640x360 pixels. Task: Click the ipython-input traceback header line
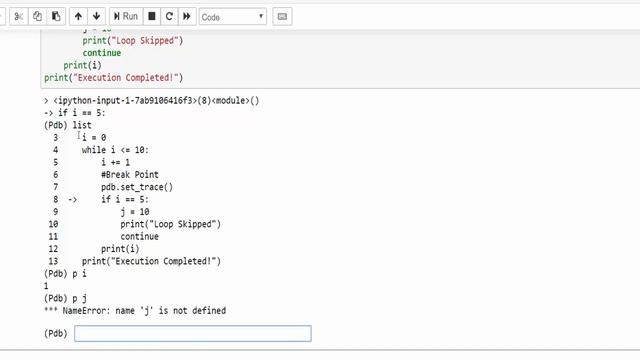pos(151,100)
